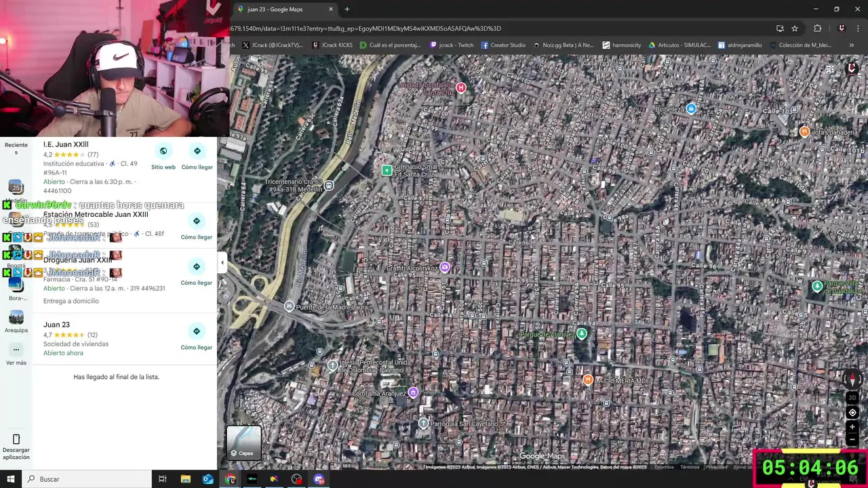The image size is (868, 488).
Task: Select the Juan 23 result title
Action: click(56, 325)
